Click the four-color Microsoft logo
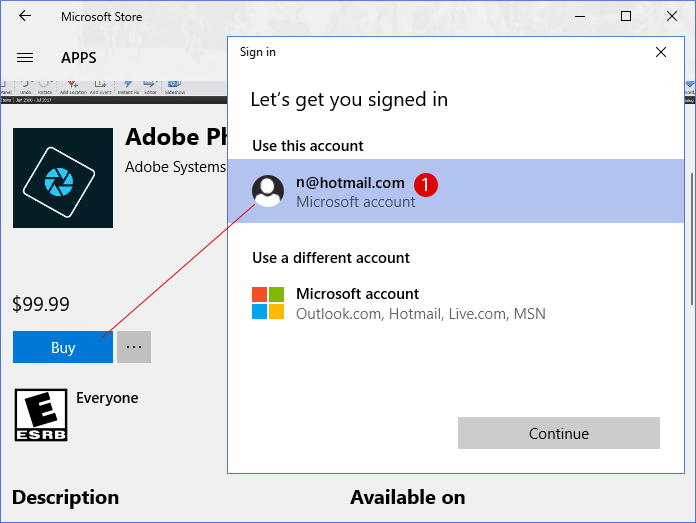The height and width of the screenshot is (523, 696). pos(268,303)
